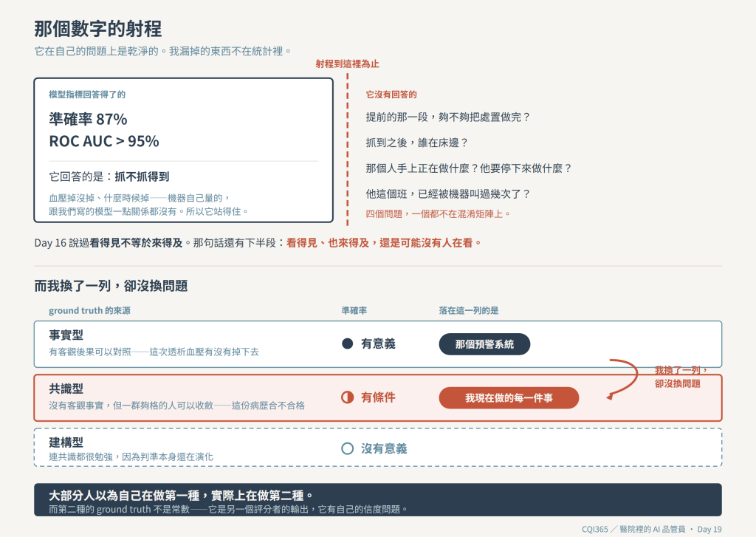Click the filled dark circle beside 有意義
The image size is (756, 537).
[x=347, y=343]
